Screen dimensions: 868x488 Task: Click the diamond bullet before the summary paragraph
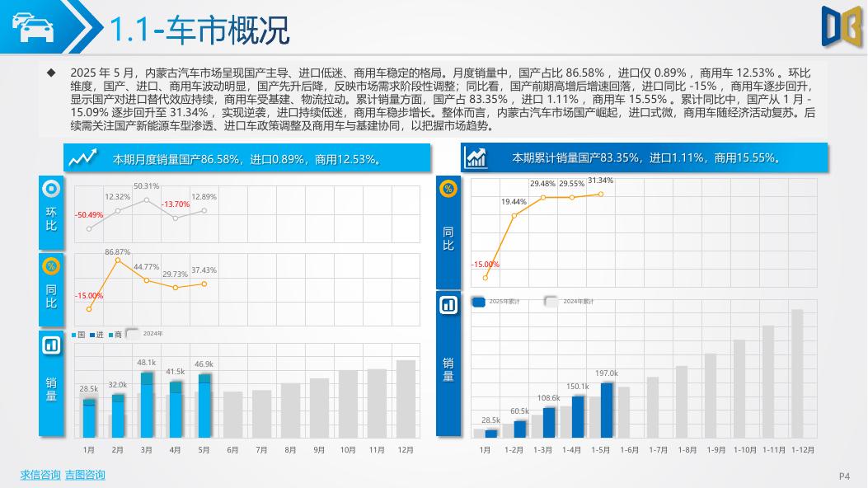(51, 73)
